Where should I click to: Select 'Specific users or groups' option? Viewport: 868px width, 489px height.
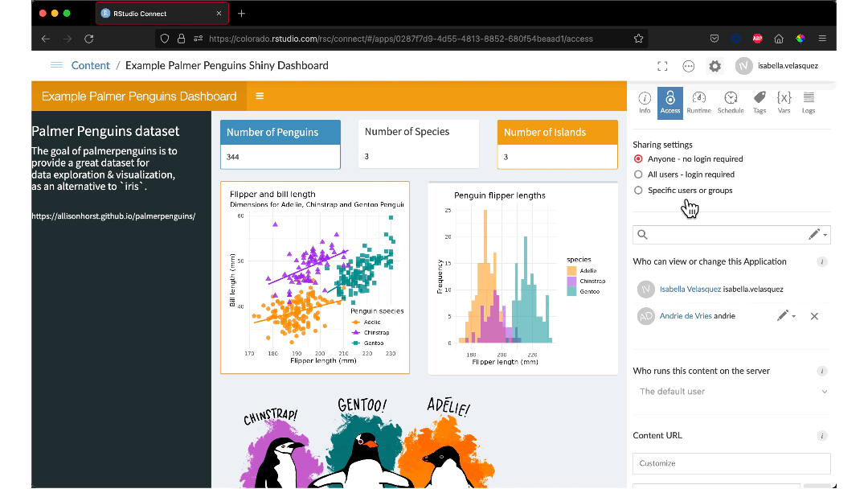tap(639, 191)
